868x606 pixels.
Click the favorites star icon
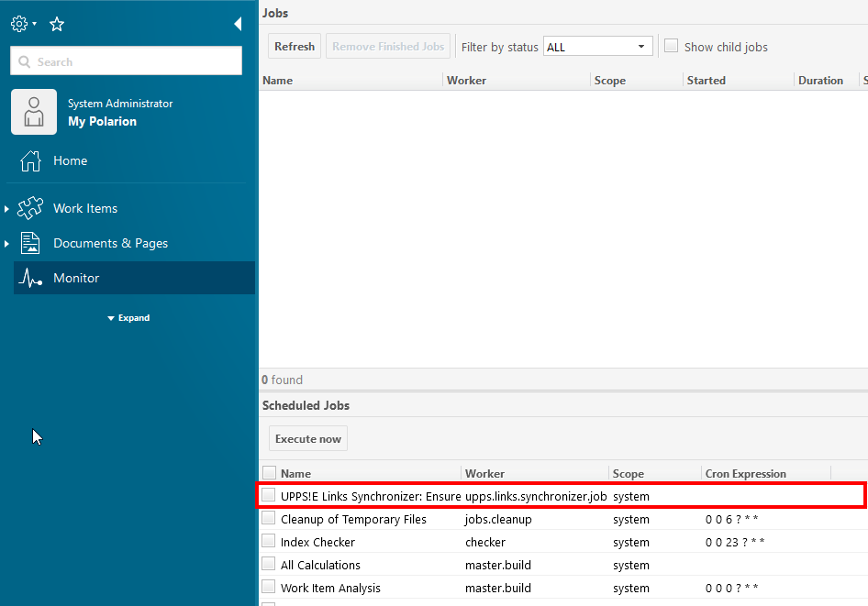point(57,24)
